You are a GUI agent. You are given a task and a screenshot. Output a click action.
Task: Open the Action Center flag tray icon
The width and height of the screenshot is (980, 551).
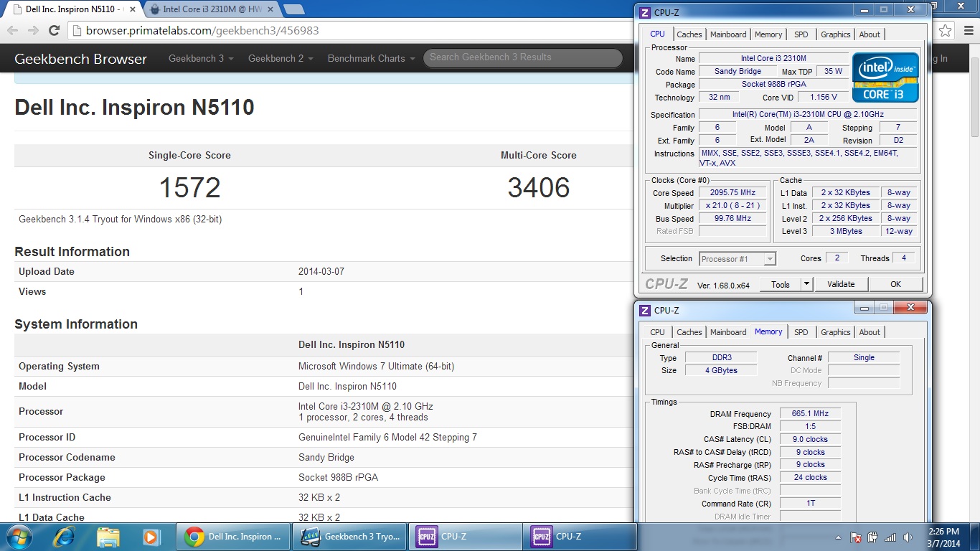click(856, 537)
